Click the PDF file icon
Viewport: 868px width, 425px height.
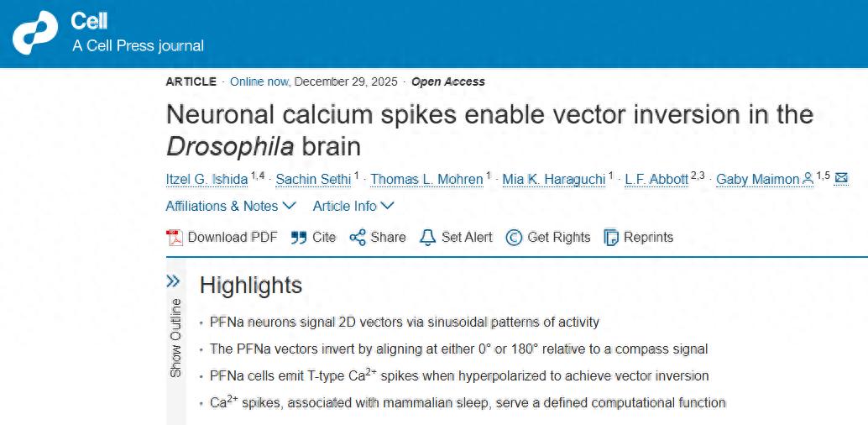coord(174,238)
